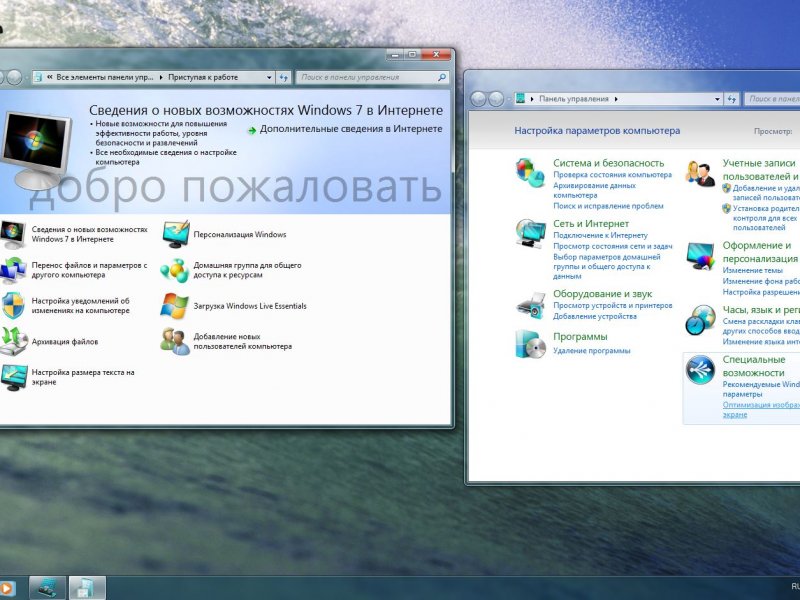
Task: Click the Control Panel icon in its address bar
Action: click(520, 99)
